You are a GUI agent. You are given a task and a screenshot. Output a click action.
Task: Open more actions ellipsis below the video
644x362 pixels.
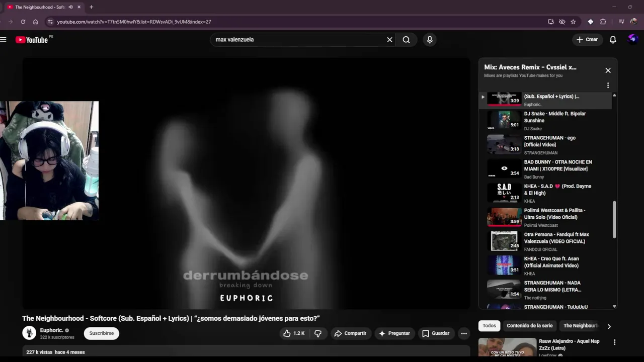click(x=464, y=333)
